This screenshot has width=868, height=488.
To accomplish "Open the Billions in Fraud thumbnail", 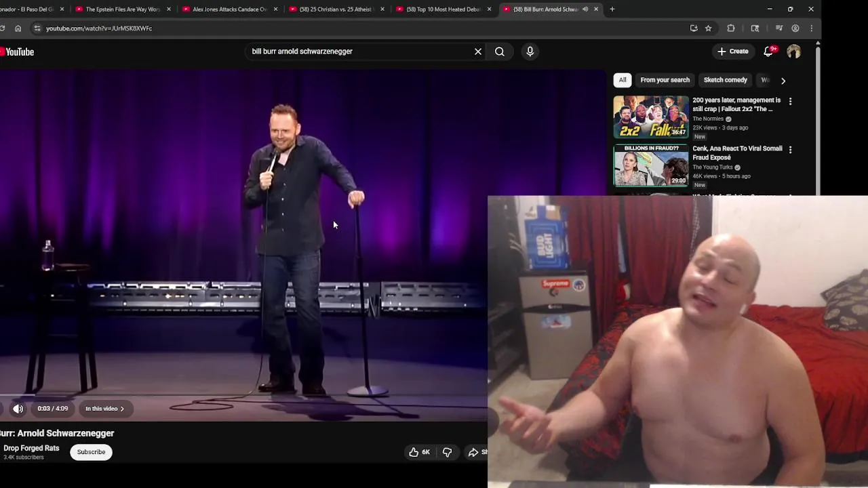I will 651,165.
